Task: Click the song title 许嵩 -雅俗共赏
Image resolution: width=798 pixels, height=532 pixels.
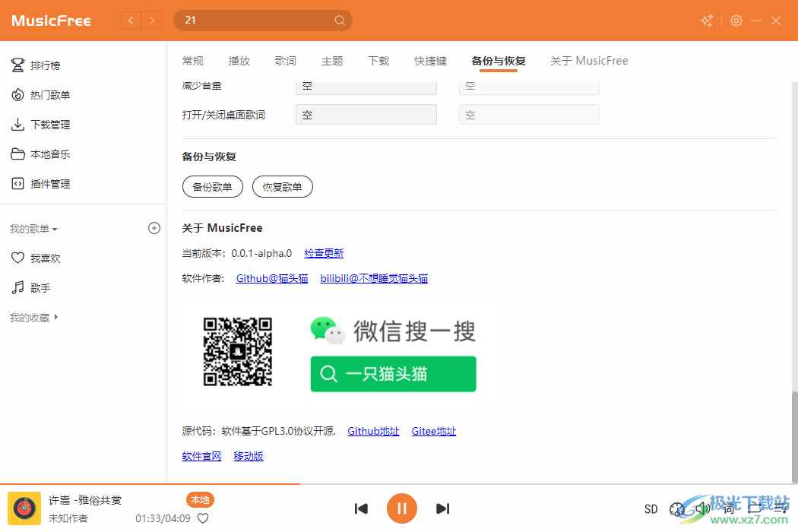Action: [x=85, y=500]
